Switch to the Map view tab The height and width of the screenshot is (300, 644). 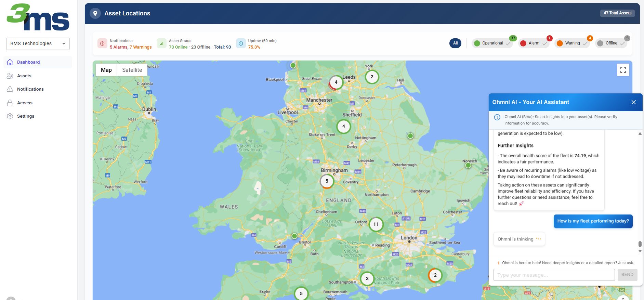pos(106,70)
